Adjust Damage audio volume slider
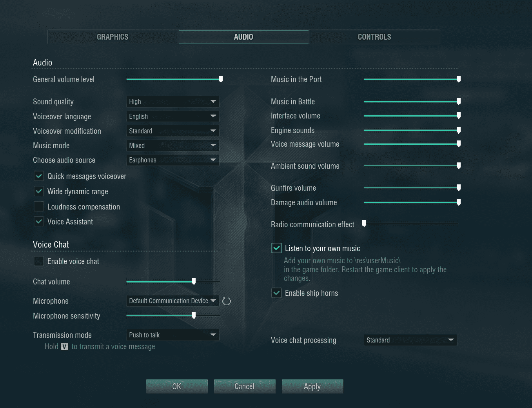The width and height of the screenshot is (532, 408). click(x=412, y=202)
